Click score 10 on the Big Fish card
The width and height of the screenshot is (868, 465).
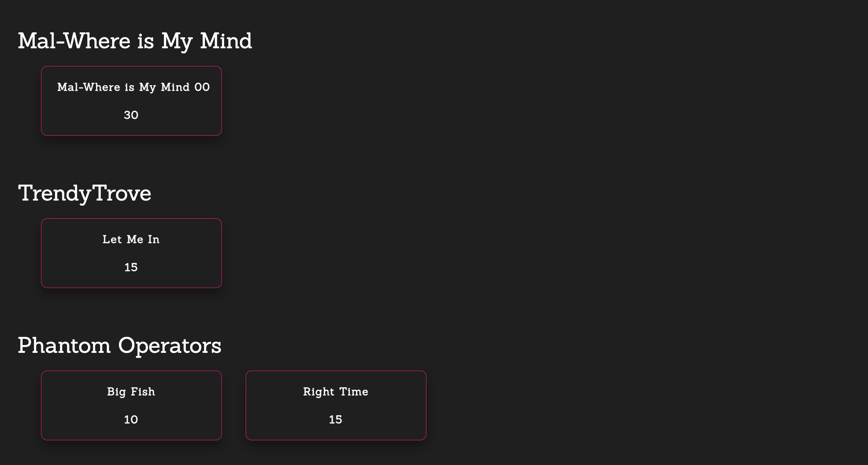pyautogui.click(x=131, y=419)
